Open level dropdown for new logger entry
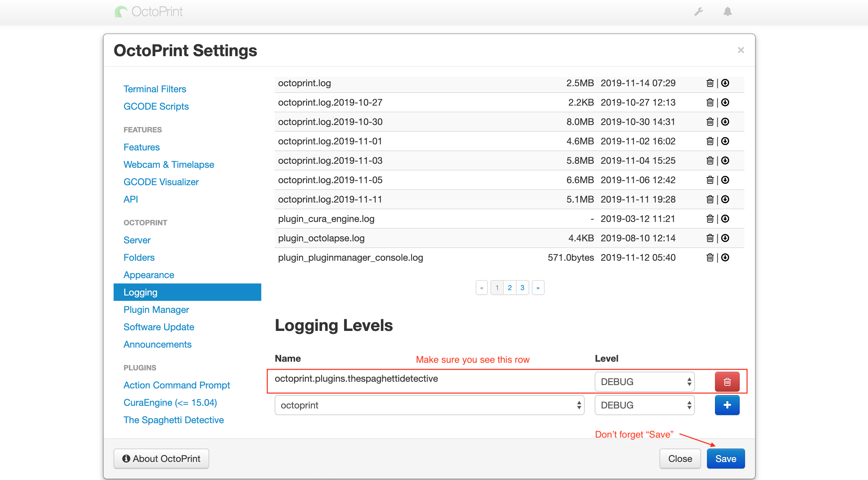This screenshot has height=480, width=868. 644,405
